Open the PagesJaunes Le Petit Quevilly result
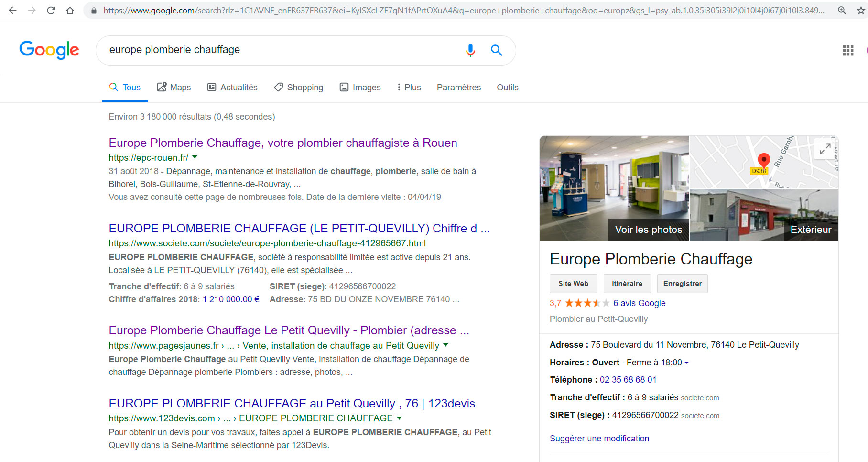Viewport: 868px width, 462px height. pyautogui.click(x=289, y=330)
